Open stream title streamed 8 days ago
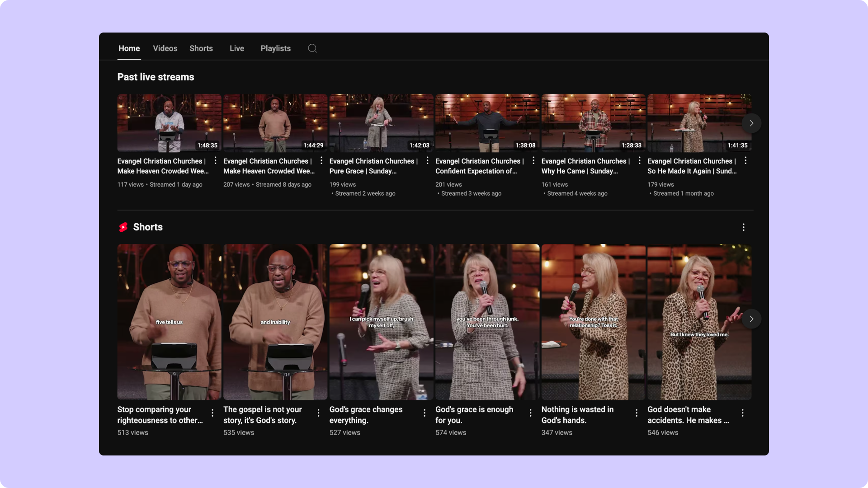Viewport: 868px width, 488px height. coord(269,166)
